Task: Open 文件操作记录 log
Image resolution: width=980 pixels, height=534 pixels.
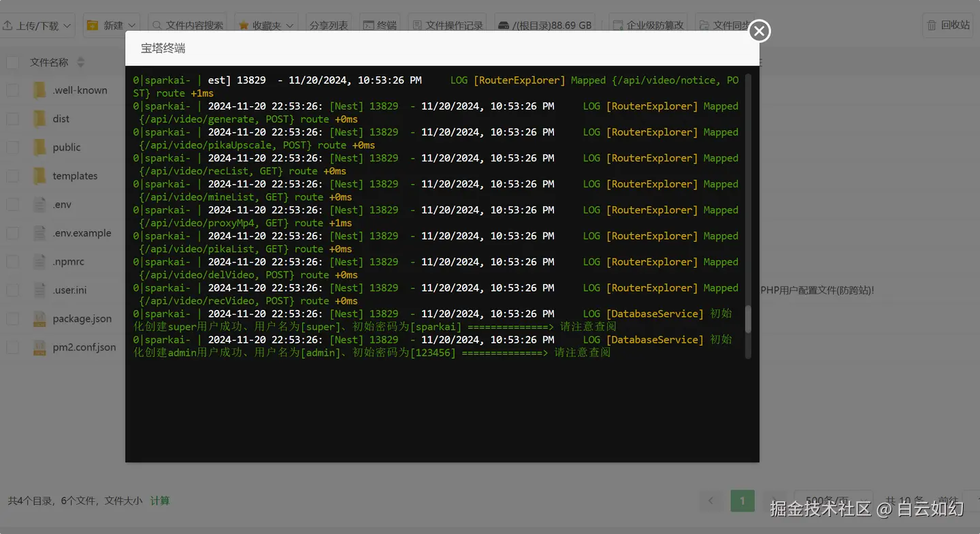Action: (447, 25)
